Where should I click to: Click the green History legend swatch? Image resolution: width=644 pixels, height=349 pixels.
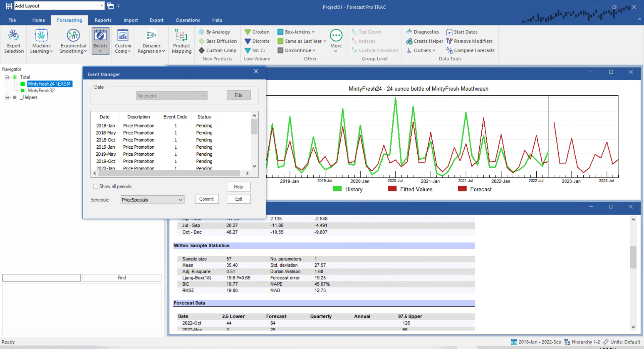(x=336, y=189)
